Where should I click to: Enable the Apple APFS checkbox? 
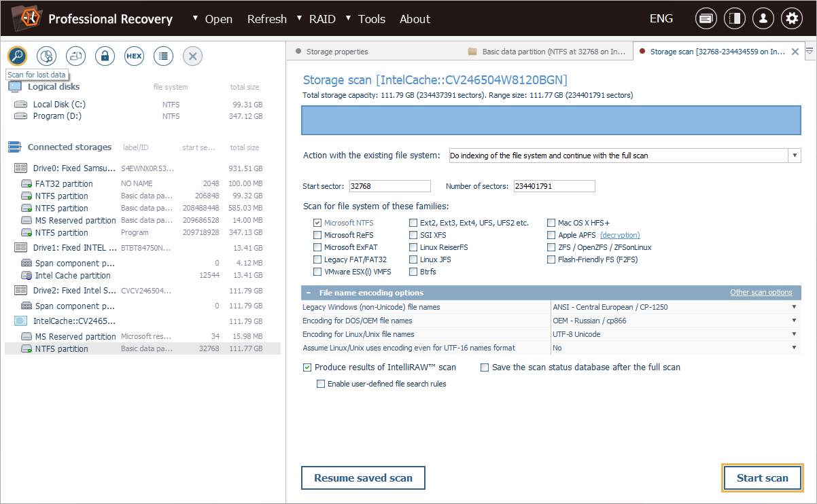tap(551, 235)
